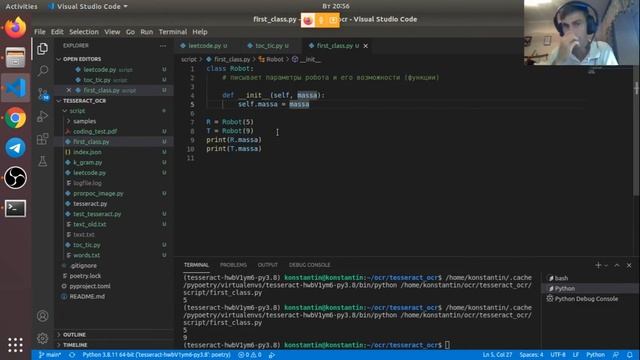Viewport: 640px width, 360px height.
Task: Expand the Timeline section
Action: click(x=75, y=345)
